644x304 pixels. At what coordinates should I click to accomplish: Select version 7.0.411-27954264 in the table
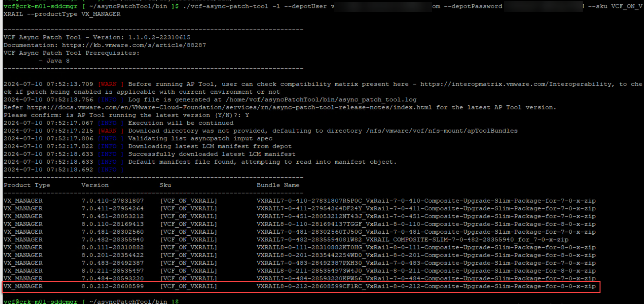coord(113,208)
